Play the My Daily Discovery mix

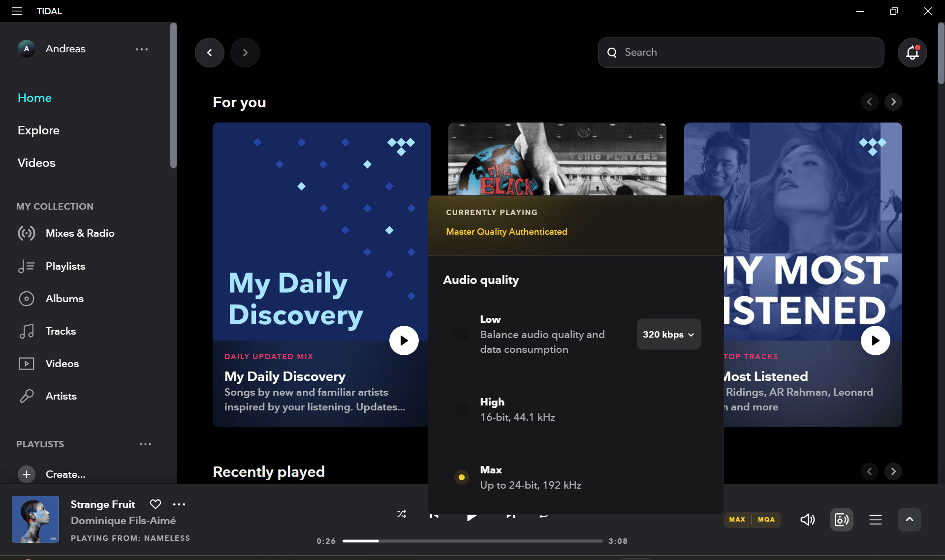pos(404,340)
